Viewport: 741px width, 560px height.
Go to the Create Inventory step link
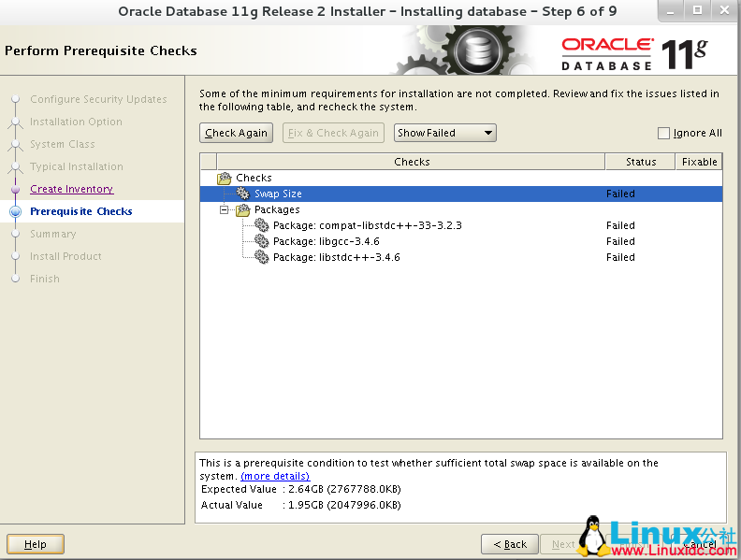coord(72,189)
